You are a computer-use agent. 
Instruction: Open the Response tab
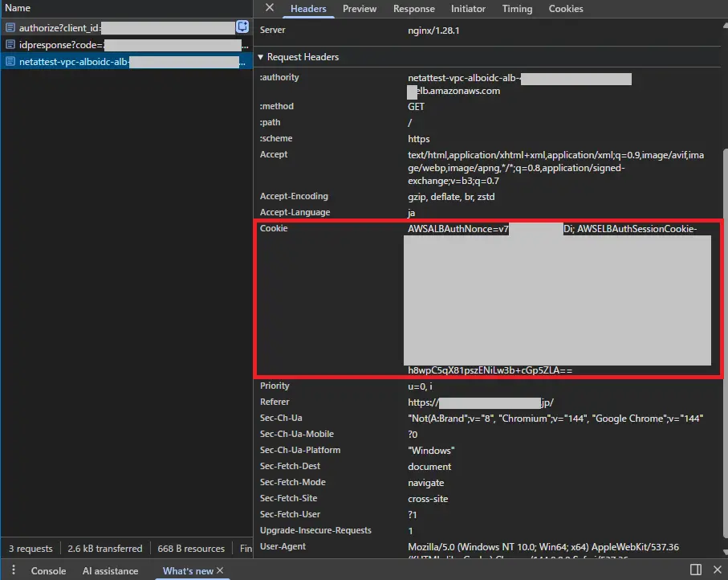(x=413, y=9)
